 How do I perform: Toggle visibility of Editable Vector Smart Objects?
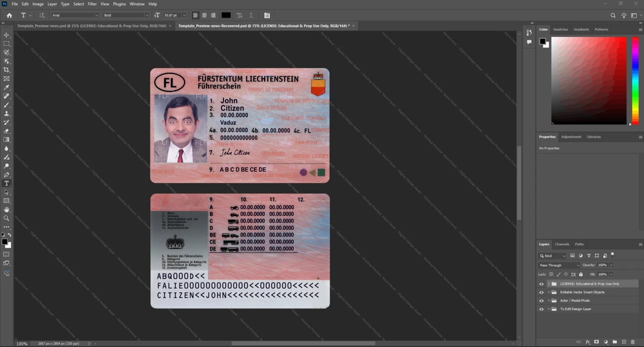point(541,292)
